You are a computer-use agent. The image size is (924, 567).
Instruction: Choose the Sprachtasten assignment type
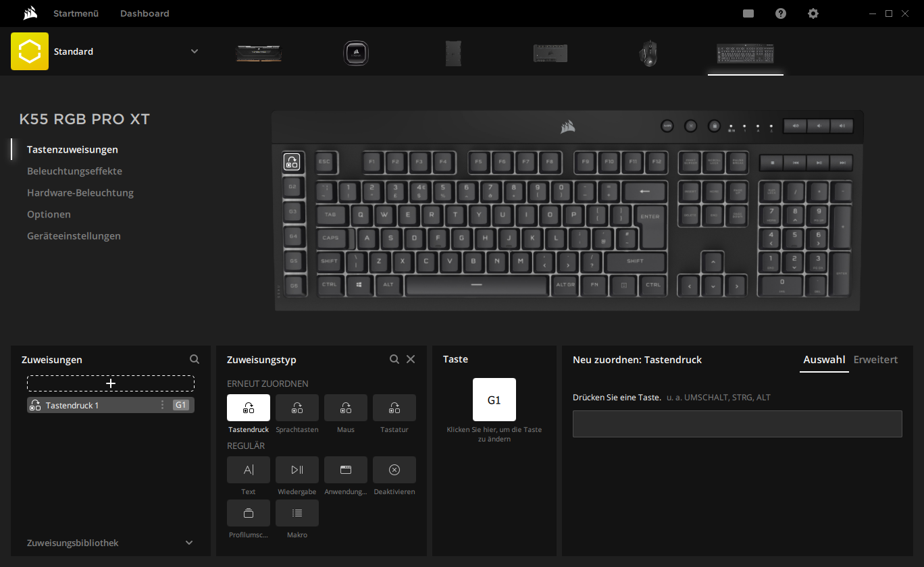coord(297,408)
